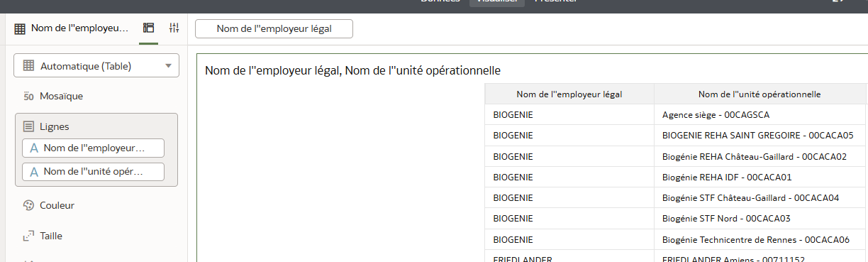Click the table icon beside visualization name
This screenshot has height=262, width=868.
point(20,29)
